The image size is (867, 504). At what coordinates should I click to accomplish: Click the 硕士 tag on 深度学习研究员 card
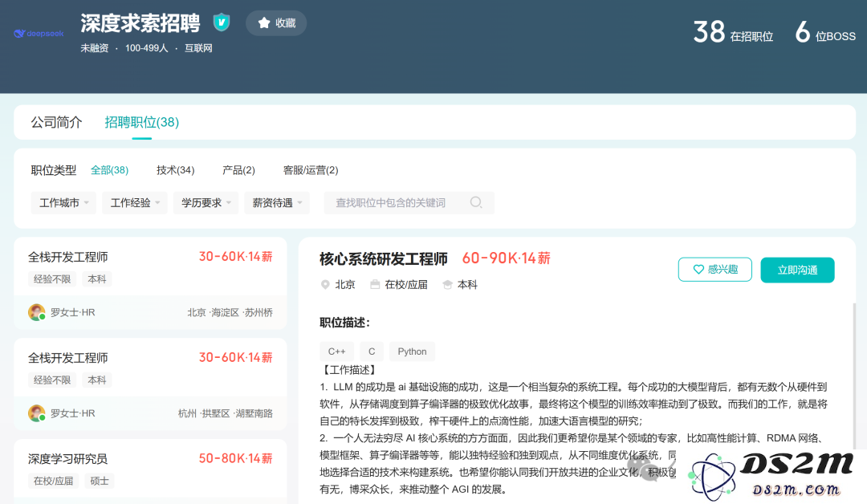[100, 481]
